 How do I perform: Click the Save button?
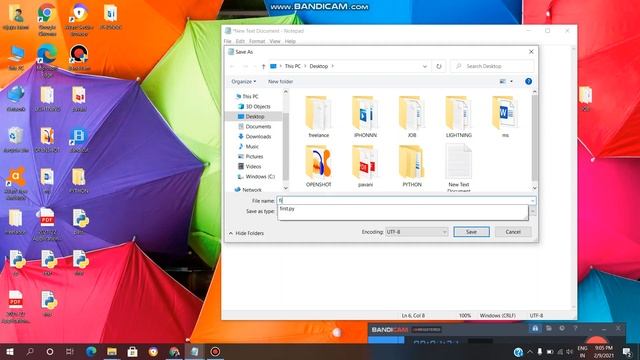tap(471, 232)
